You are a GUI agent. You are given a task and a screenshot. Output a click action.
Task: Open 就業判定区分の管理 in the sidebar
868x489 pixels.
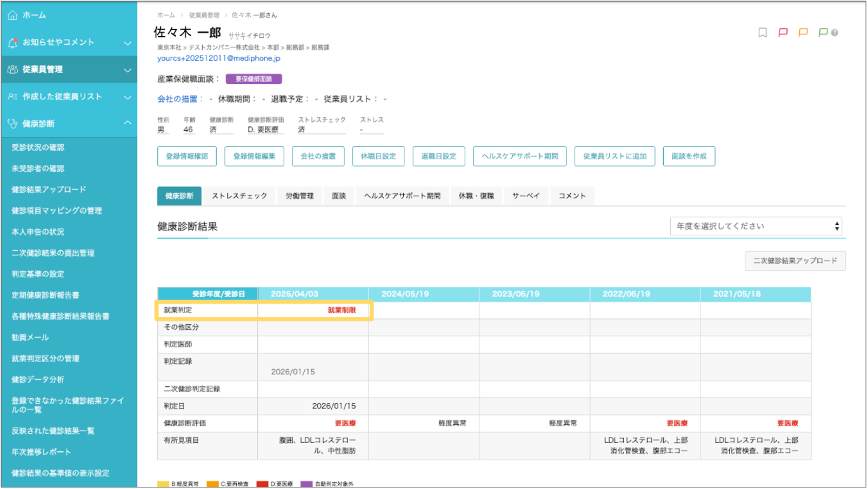[x=45, y=358]
